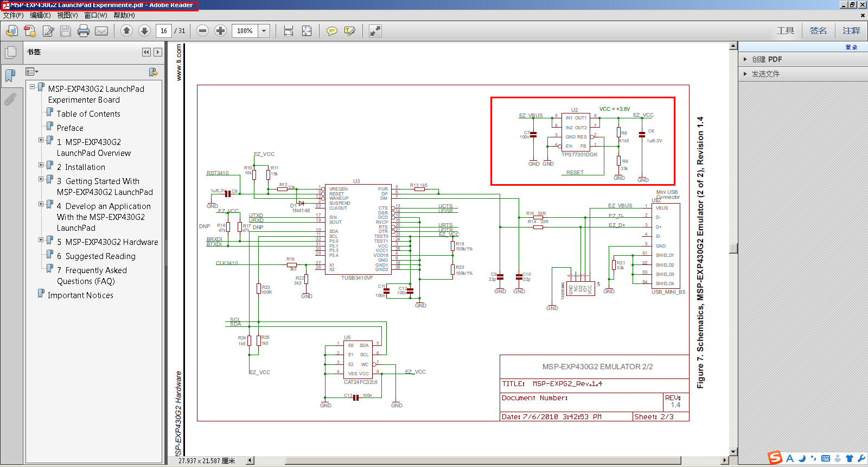The height and width of the screenshot is (467, 868).
Task: Open the 窗口(W) menu
Action: (96, 15)
